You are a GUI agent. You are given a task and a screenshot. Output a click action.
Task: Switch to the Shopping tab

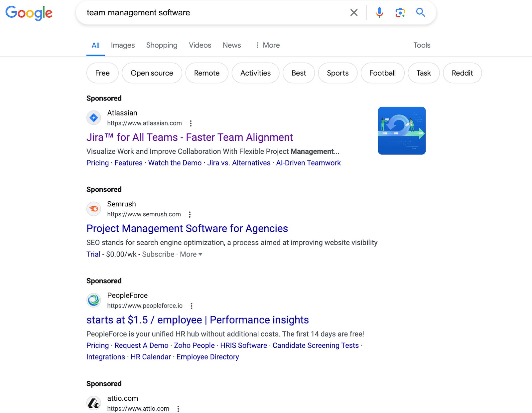pyautogui.click(x=162, y=45)
